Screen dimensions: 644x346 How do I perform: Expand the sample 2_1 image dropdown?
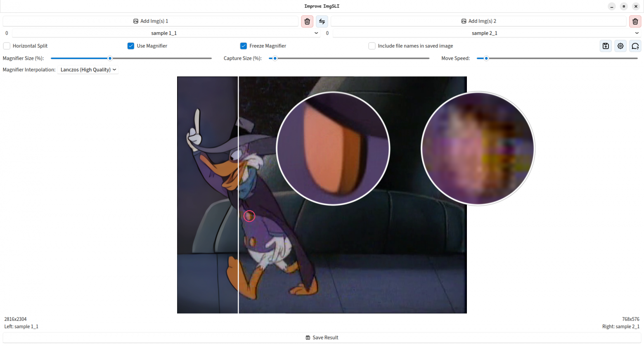(487, 33)
